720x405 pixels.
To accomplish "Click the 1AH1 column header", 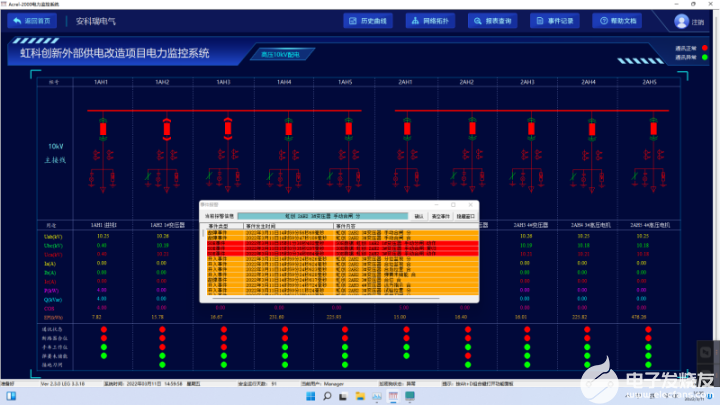I will (101, 82).
